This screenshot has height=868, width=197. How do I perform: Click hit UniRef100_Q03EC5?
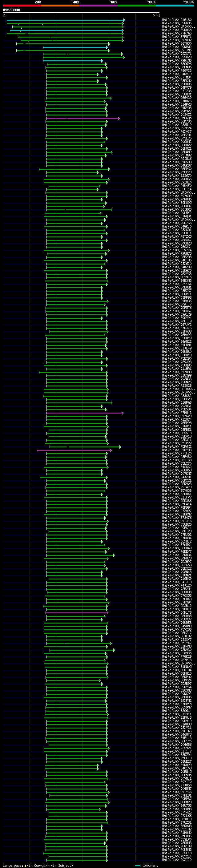pyautogui.click(x=177, y=139)
